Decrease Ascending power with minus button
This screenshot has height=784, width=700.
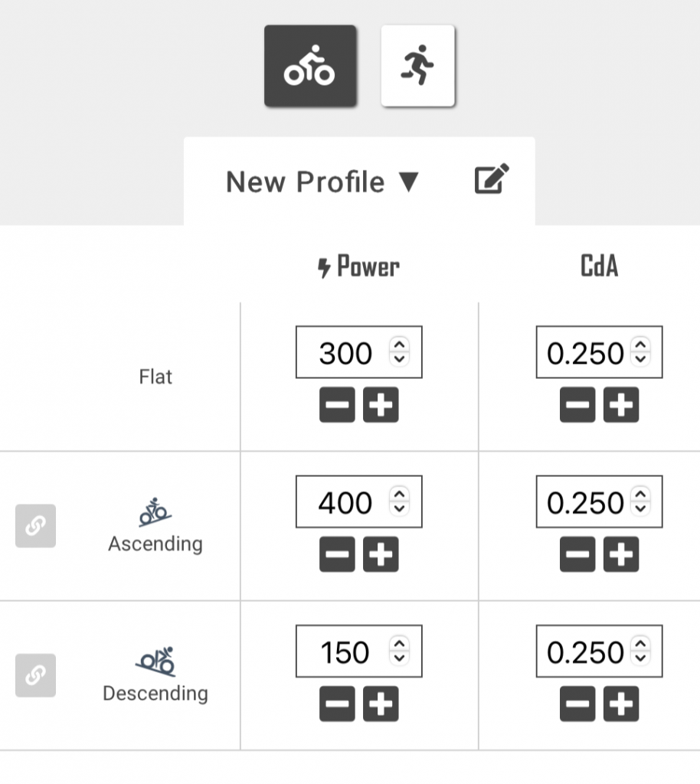337,555
